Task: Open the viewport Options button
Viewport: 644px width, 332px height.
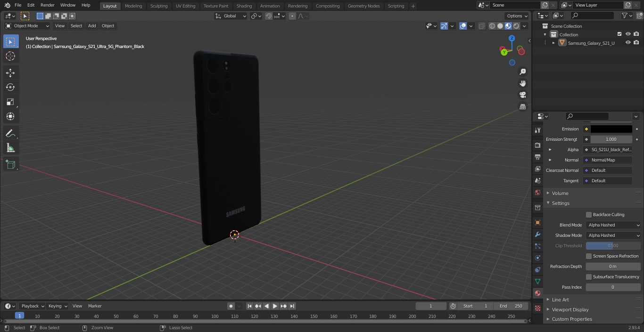Action: 517,16
